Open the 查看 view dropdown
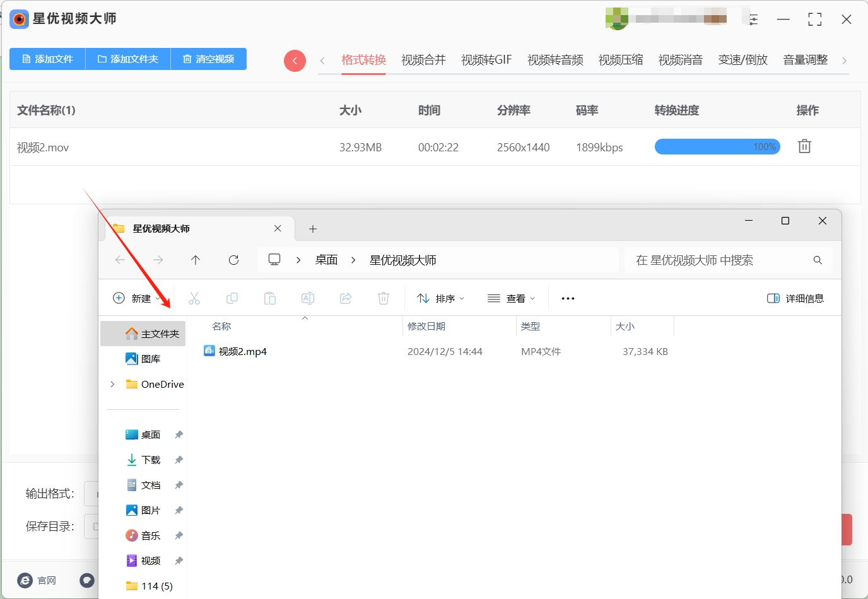 pos(512,298)
